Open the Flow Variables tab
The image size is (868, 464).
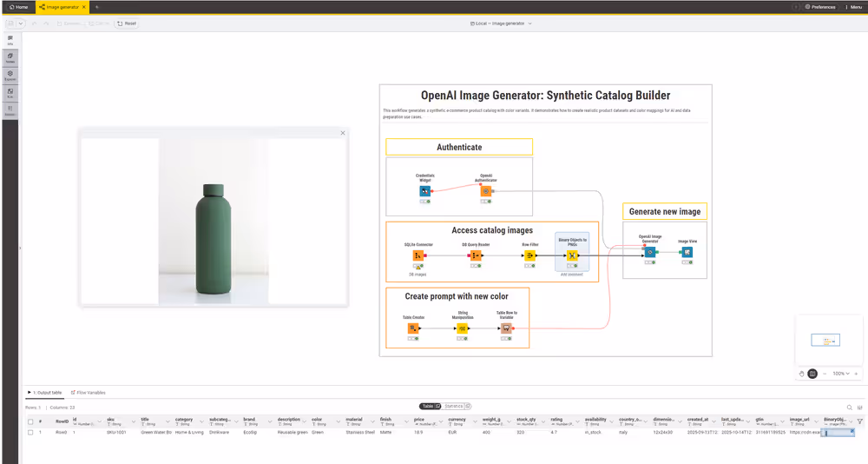coord(88,393)
